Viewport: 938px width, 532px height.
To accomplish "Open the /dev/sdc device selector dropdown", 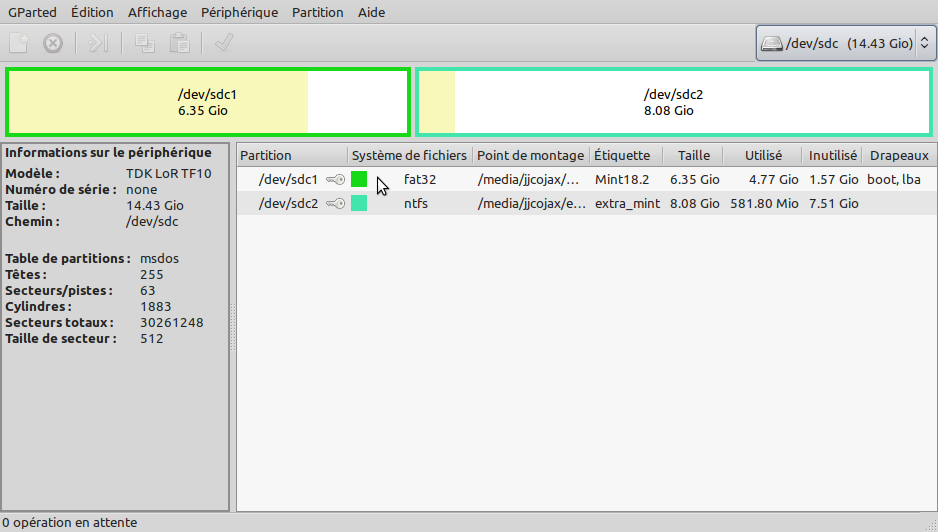I will (x=846, y=43).
